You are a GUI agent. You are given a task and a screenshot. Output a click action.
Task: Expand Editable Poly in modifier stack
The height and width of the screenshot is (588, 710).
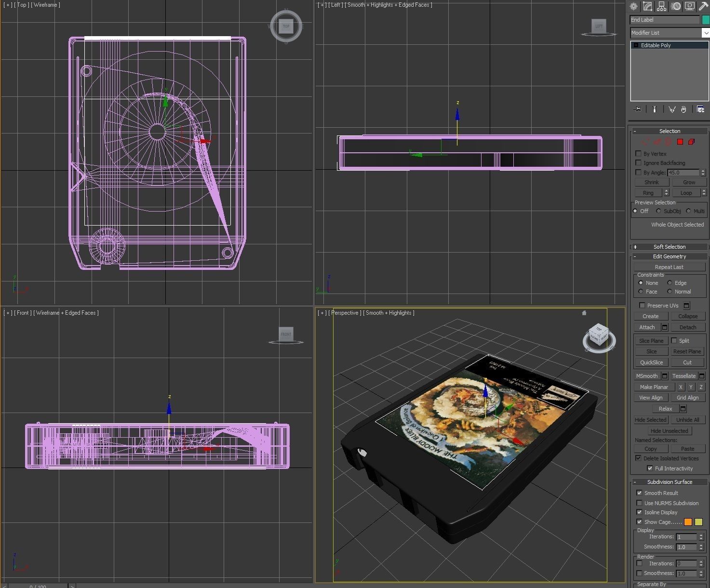(x=636, y=45)
